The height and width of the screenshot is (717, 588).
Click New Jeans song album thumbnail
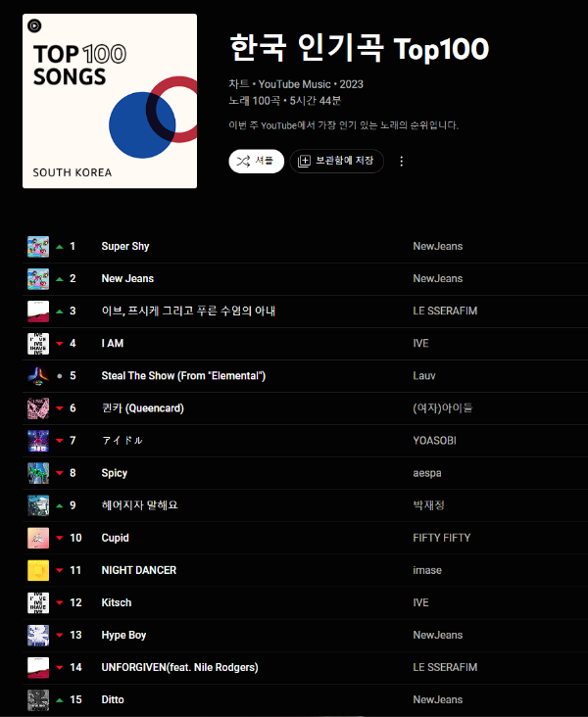pos(38,279)
